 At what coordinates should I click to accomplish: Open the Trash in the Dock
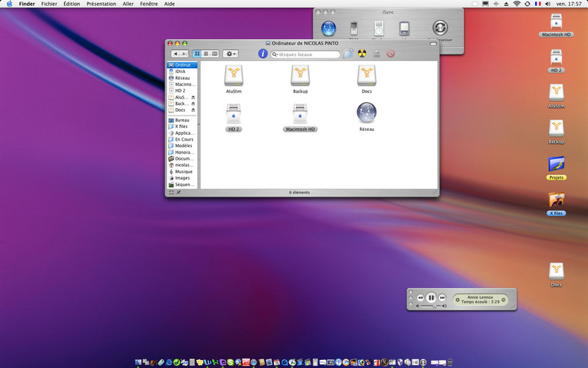(450, 362)
